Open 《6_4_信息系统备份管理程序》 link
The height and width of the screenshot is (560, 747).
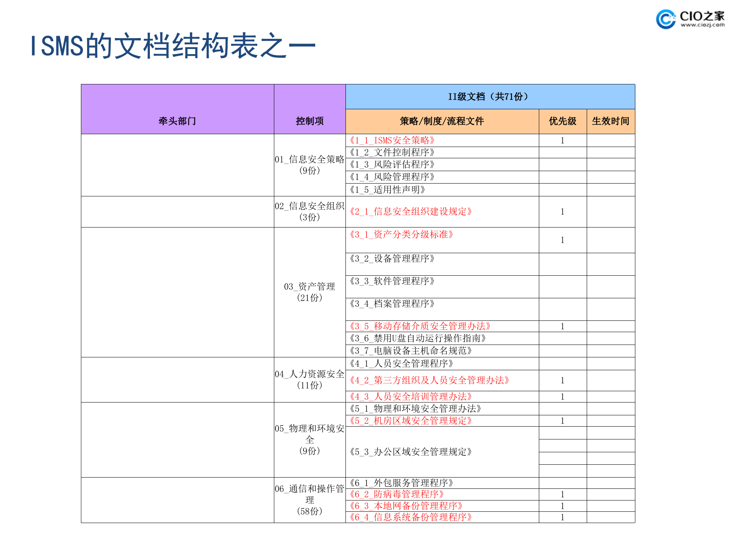click(411, 518)
